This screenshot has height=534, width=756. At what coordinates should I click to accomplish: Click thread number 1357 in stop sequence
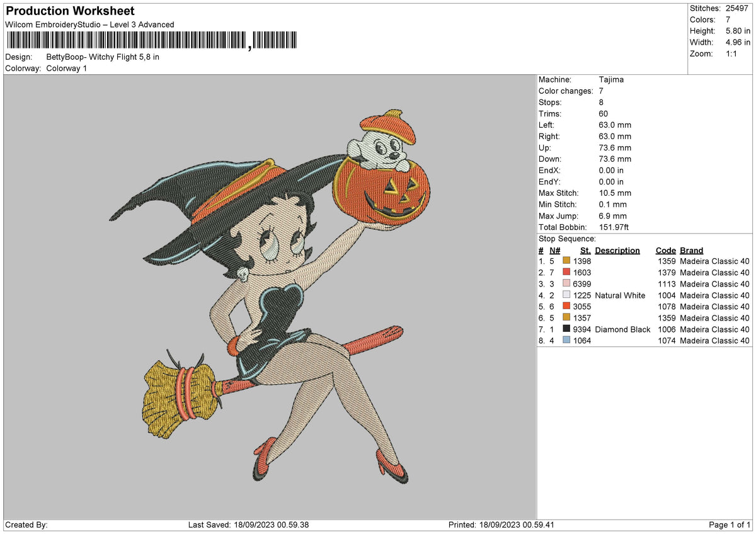pos(582,317)
